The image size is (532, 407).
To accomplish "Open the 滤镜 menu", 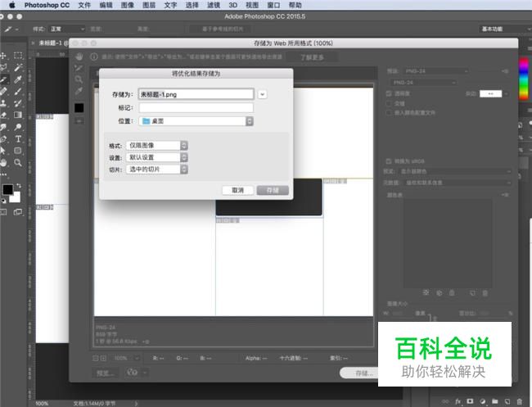I will 214,5.
